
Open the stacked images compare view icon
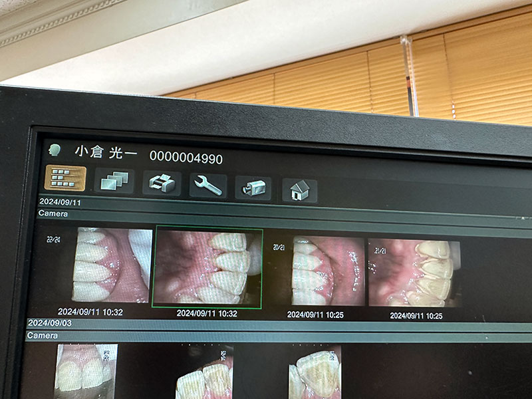[x=114, y=181]
